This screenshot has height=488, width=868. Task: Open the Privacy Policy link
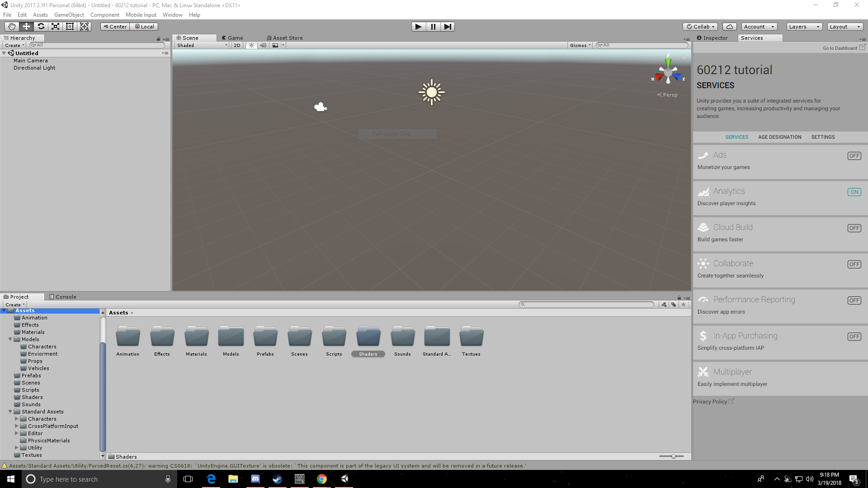713,402
